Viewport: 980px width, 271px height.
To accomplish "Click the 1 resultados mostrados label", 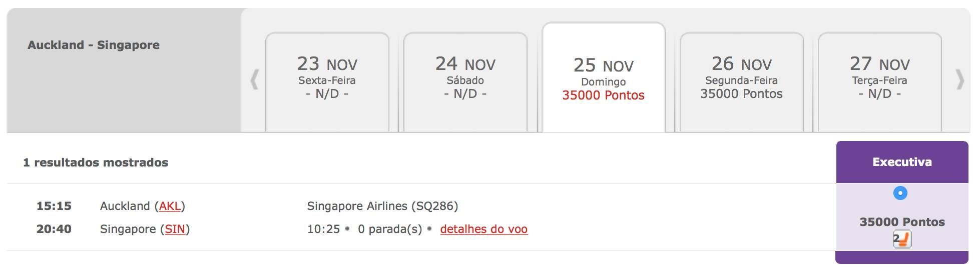I will (x=96, y=162).
